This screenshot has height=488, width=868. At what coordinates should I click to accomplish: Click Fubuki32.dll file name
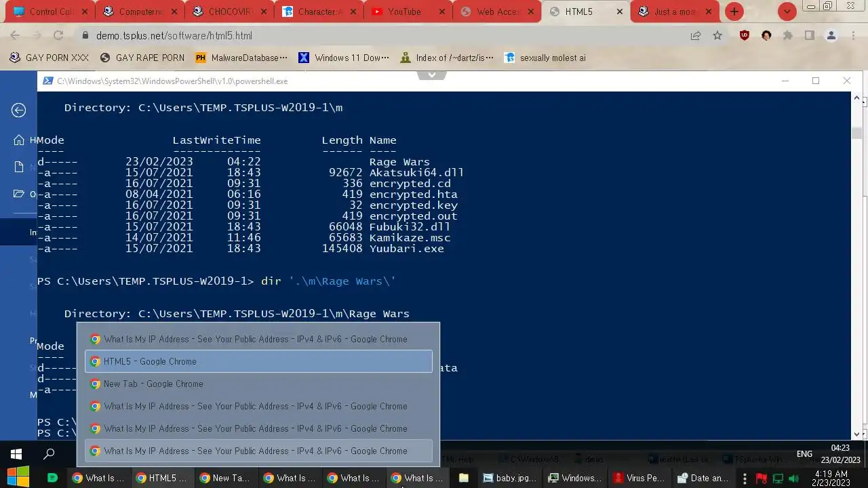click(410, 227)
